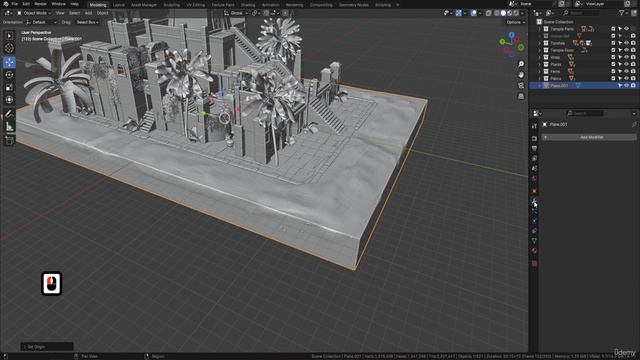This screenshot has width=640, height=360.
Task: Open the Tool settings properties tab
Action: (x=534, y=126)
